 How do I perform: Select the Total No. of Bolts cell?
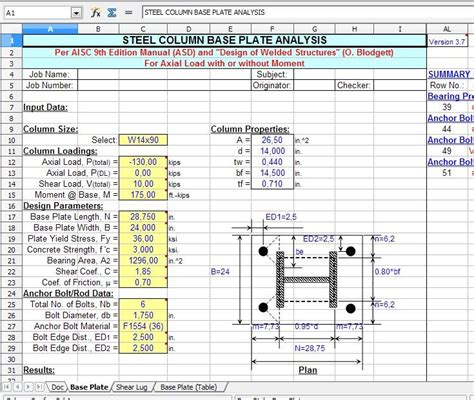(143, 304)
